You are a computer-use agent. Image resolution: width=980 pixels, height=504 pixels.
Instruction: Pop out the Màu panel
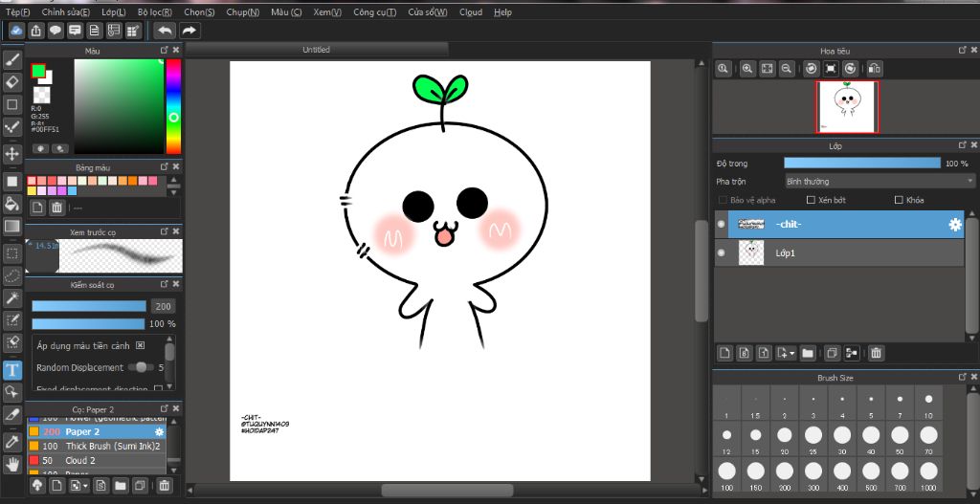click(164, 50)
